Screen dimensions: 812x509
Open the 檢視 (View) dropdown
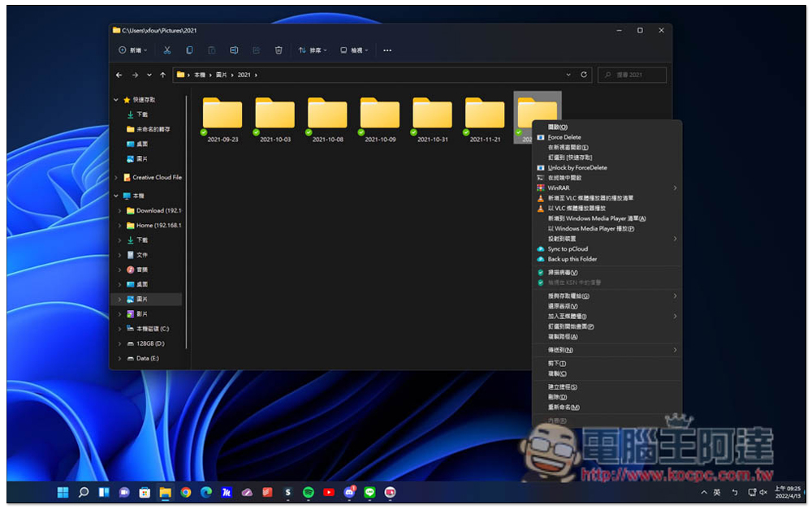[x=354, y=50]
